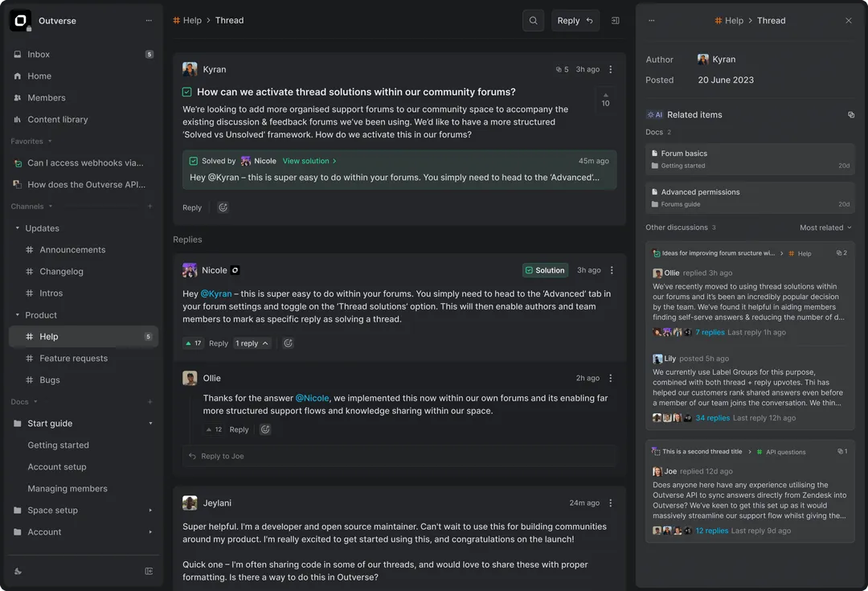The height and width of the screenshot is (591, 868).
Task: Open the 'Most related' sort dropdown
Action: pyautogui.click(x=825, y=228)
